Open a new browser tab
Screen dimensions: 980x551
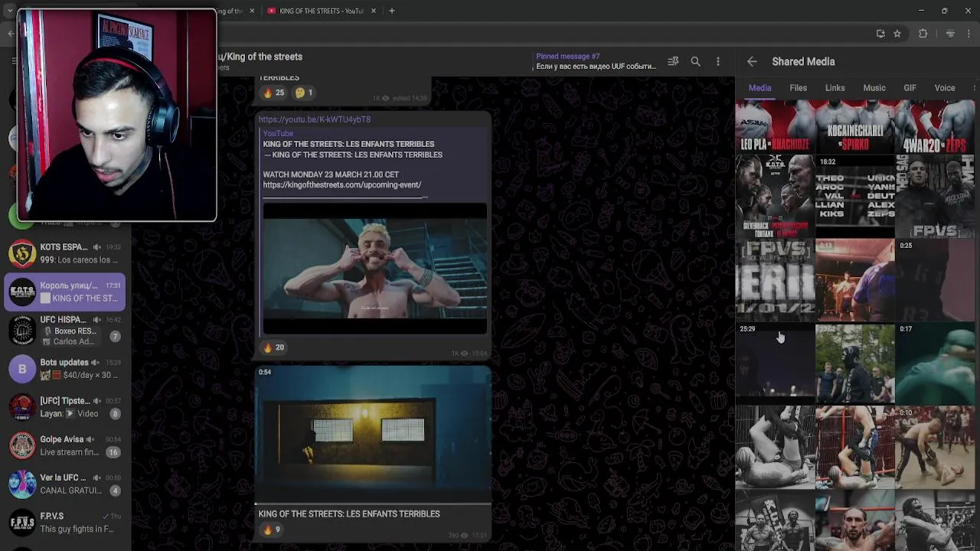tap(391, 11)
